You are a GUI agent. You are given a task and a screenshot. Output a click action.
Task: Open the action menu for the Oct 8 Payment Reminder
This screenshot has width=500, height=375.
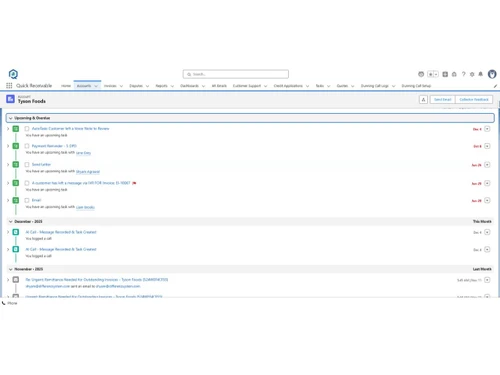coord(487,146)
